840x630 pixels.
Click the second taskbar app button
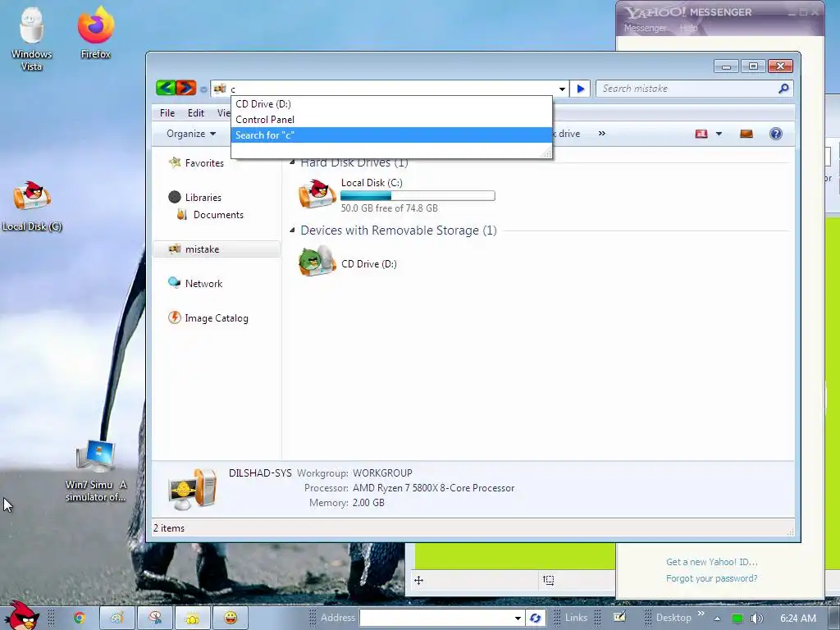click(155, 619)
